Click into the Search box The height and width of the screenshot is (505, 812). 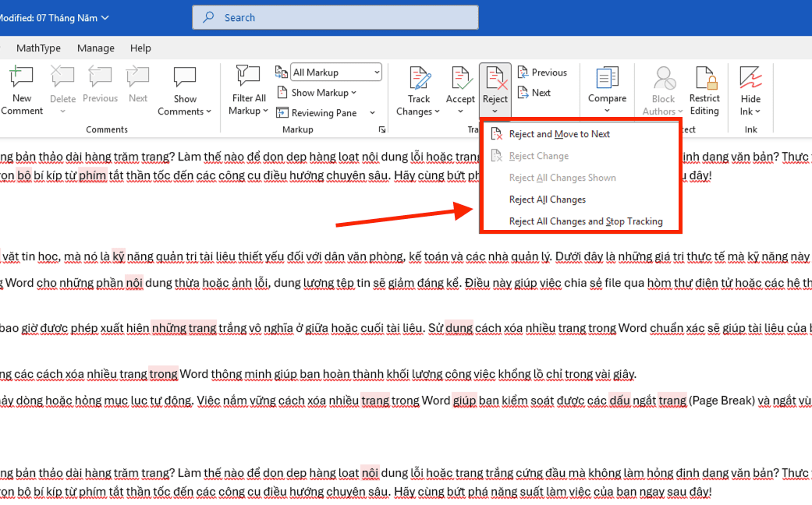335,18
